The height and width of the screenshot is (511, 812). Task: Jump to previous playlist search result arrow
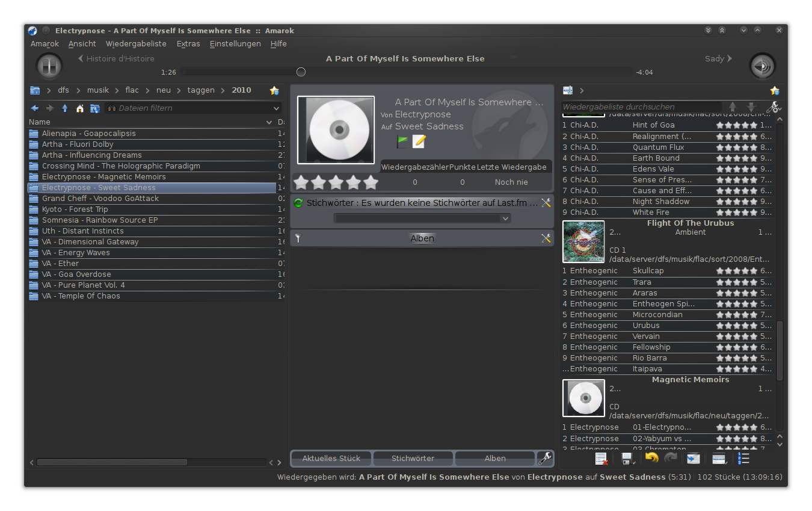coord(733,107)
